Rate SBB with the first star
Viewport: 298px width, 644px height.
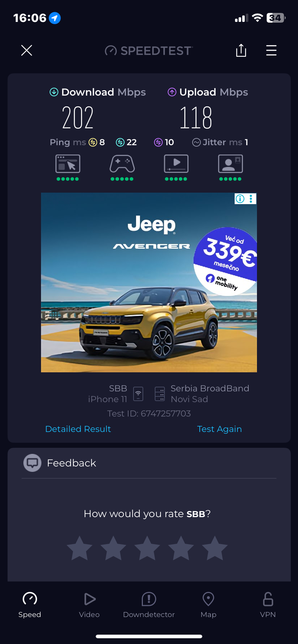(x=80, y=548)
